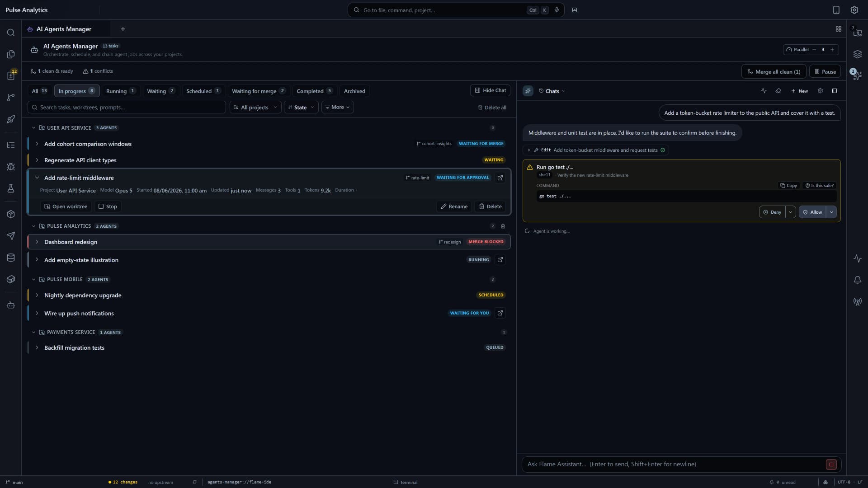Open the Chats dropdown
Screen dimensions: 868x488
(552, 91)
